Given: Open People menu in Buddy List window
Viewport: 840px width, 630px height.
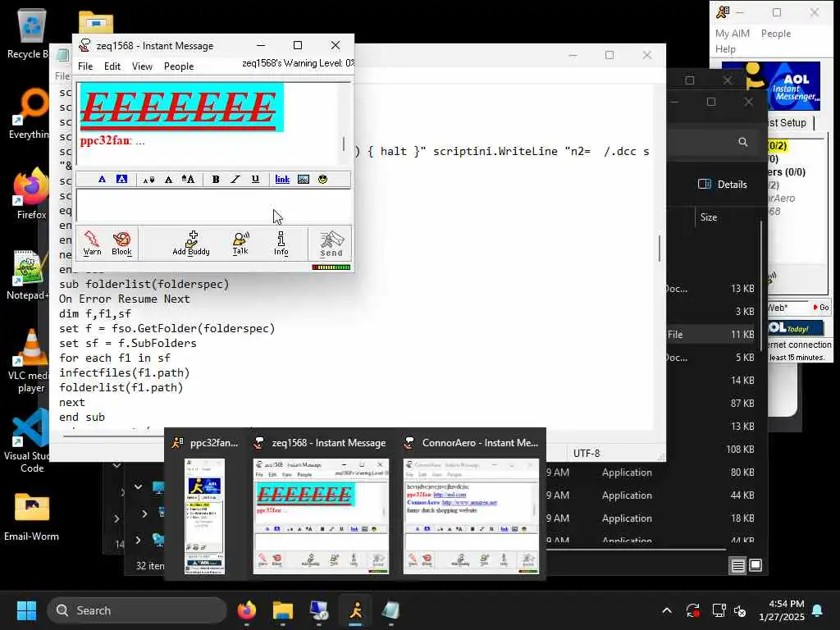Looking at the screenshot, I should click(776, 33).
